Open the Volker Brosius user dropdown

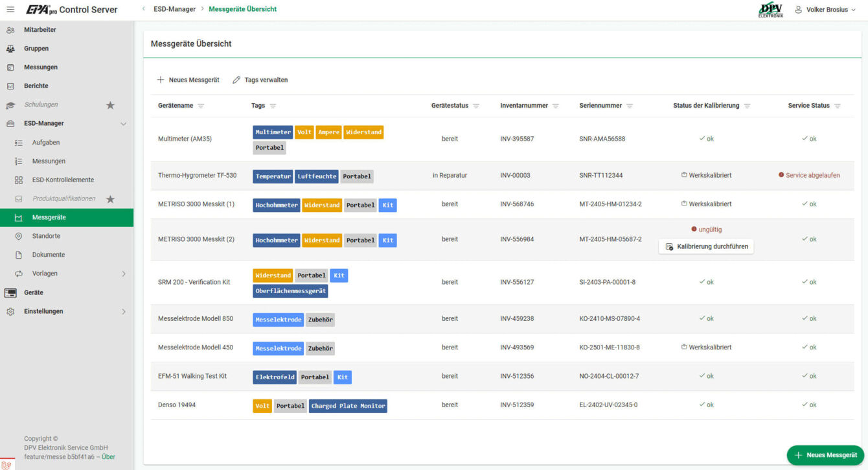tap(826, 10)
